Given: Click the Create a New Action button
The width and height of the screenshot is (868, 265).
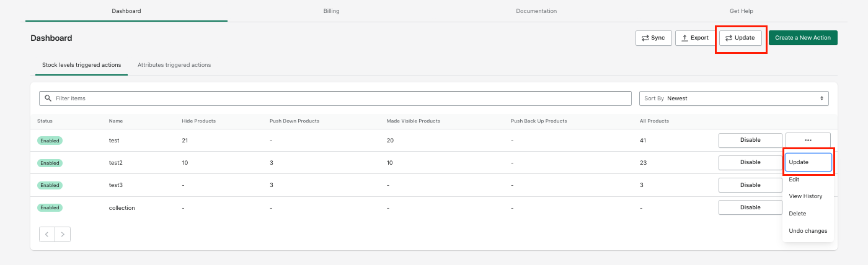Looking at the screenshot, I should pyautogui.click(x=803, y=38).
